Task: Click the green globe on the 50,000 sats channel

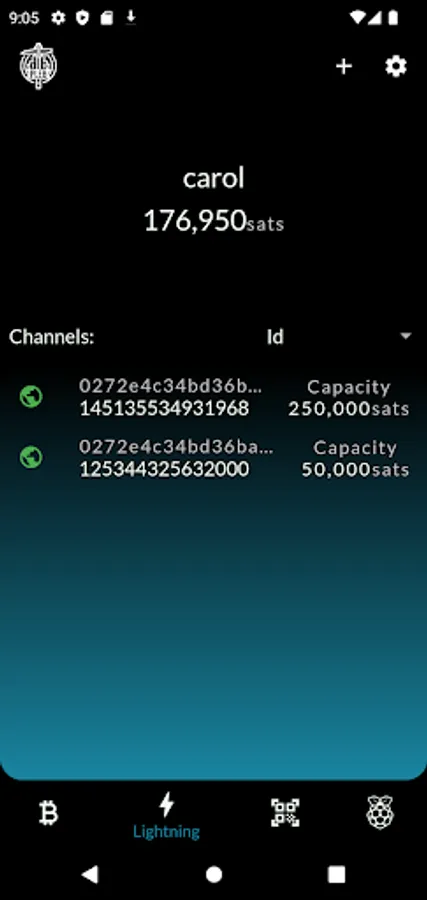Action: [31, 457]
